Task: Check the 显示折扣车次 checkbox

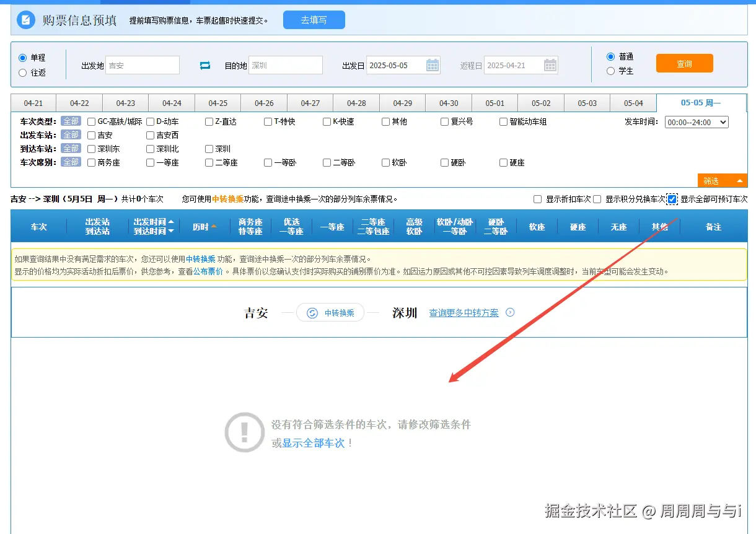Action: coord(537,199)
